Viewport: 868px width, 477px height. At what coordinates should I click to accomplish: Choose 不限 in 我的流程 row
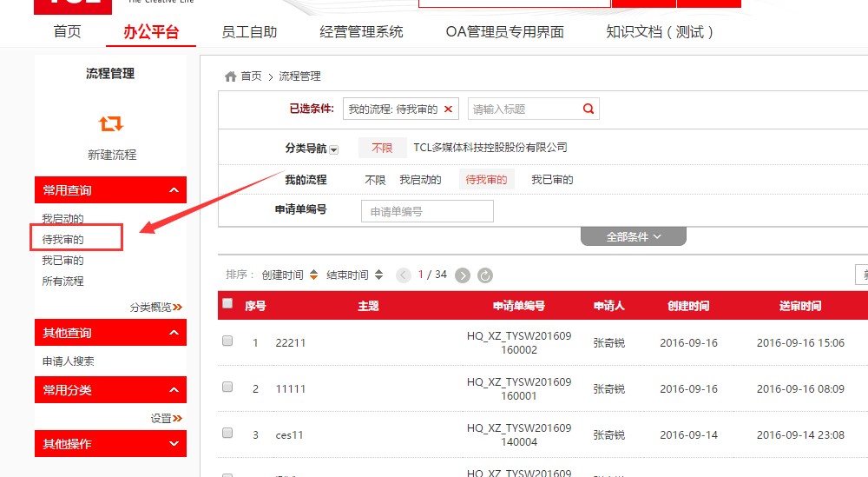(375, 180)
